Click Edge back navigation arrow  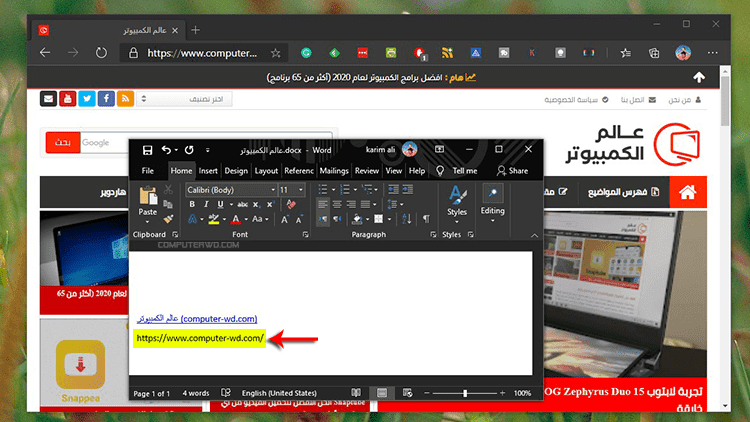pyautogui.click(x=45, y=53)
